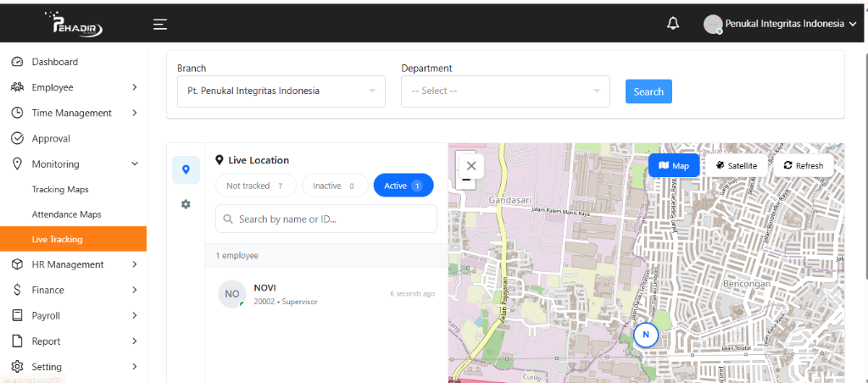Viewport: 868px width, 383px height.
Task: Click the Time Management clock icon
Action: point(17,113)
